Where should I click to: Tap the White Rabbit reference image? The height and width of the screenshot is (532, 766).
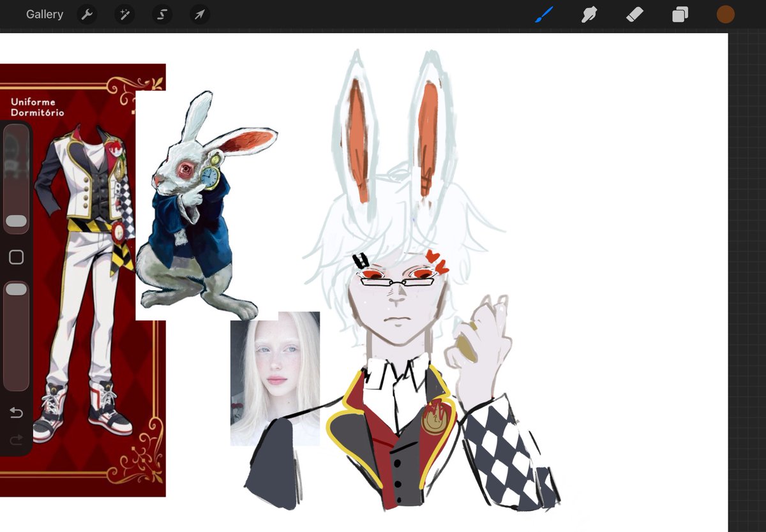coord(206,205)
